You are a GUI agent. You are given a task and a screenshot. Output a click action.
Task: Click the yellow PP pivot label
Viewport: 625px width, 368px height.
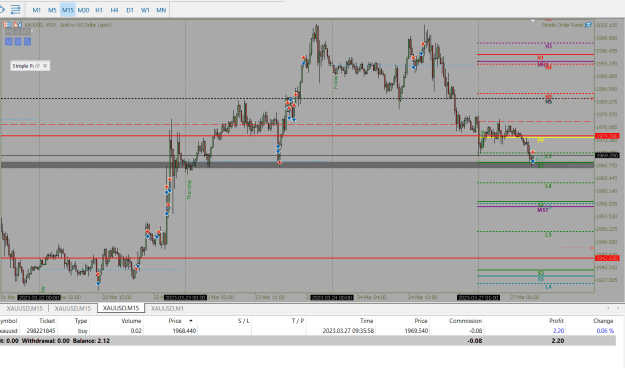pyautogui.click(x=540, y=141)
